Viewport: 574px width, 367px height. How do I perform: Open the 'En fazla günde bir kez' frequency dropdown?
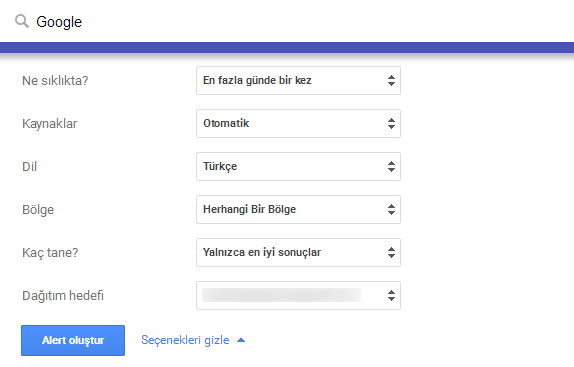click(x=298, y=80)
